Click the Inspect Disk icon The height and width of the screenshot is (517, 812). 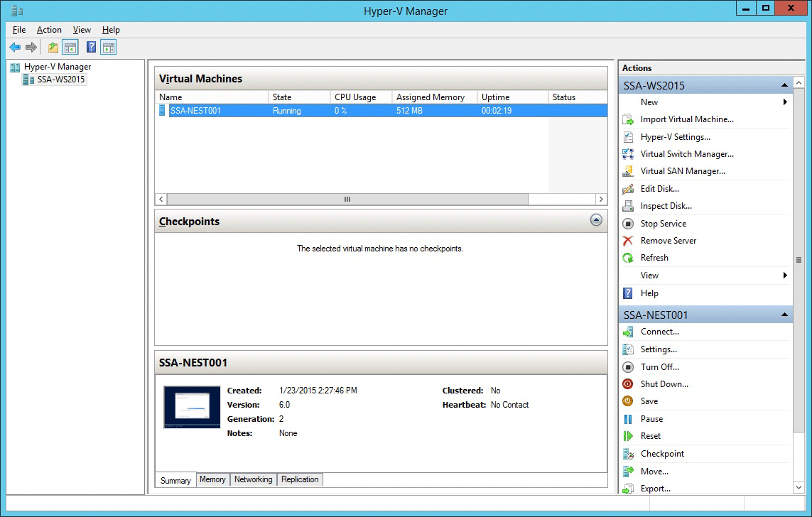[627, 206]
